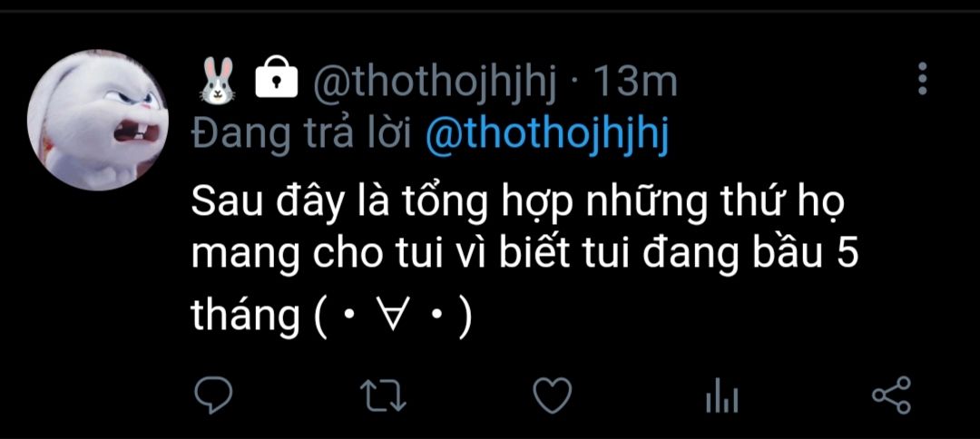View tweet analytics bar chart icon
The height and width of the screenshot is (439, 980).
pyautogui.click(x=721, y=396)
